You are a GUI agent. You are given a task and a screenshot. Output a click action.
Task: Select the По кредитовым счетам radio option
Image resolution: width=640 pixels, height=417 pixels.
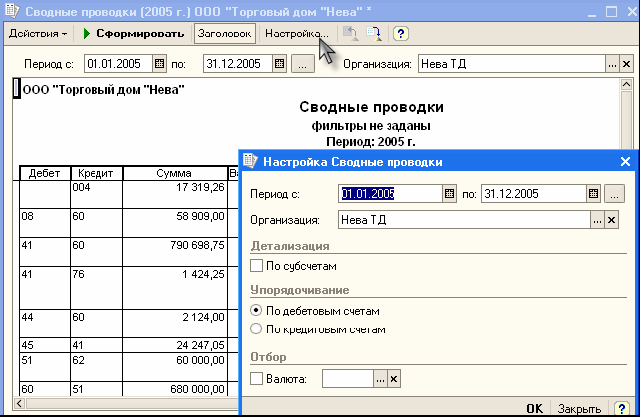(x=256, y=328)
